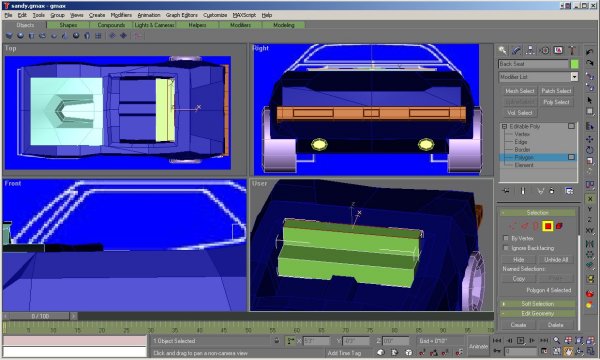Enable the Ignore Backfacing checkbox

506,248
